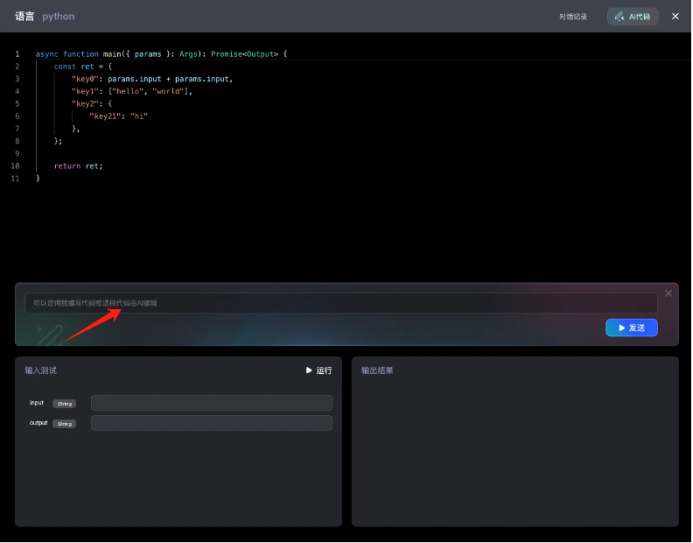Click the 'const ret = {' line
Screen dimensions: 693x543
83,66
